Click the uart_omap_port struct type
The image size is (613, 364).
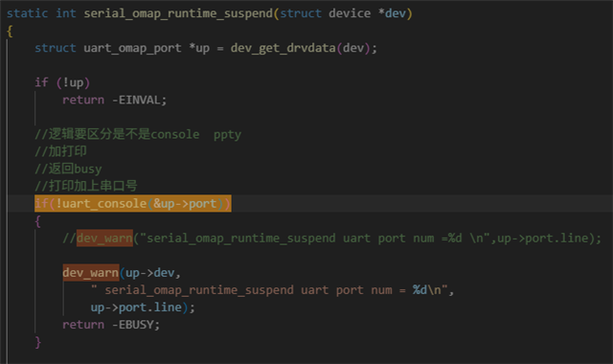132,48
